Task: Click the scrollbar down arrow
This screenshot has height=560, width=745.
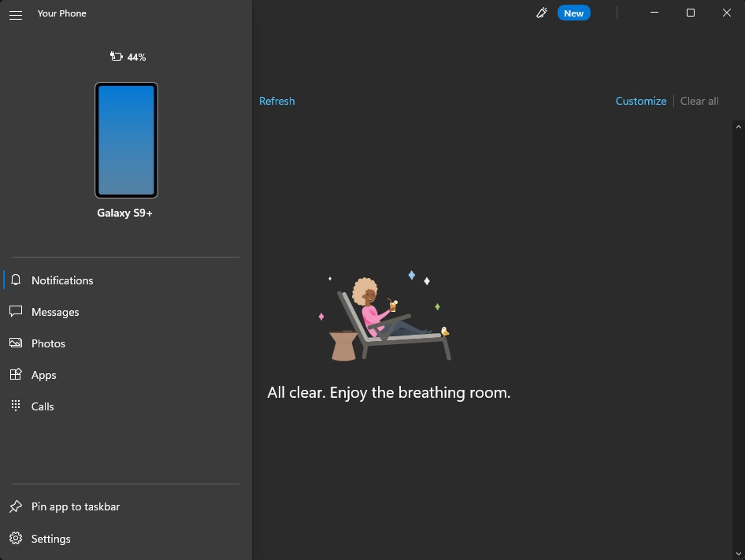Action: click(x=739, y=554)
